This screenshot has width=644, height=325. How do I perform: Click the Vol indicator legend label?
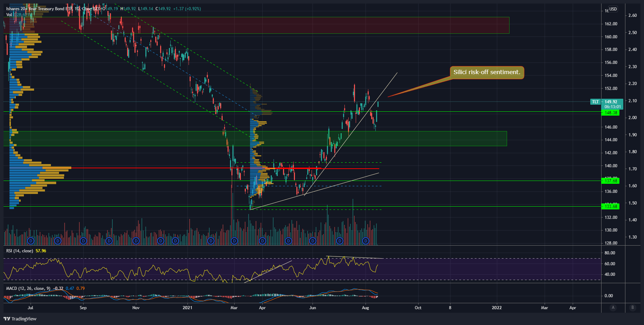(9, 15)
